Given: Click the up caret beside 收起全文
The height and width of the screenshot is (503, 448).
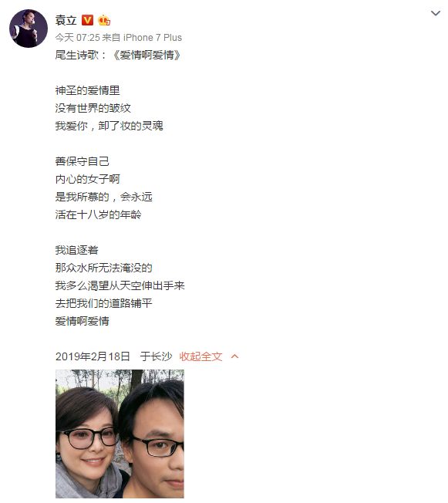Looking at the screenshot, I should point(234,356).
